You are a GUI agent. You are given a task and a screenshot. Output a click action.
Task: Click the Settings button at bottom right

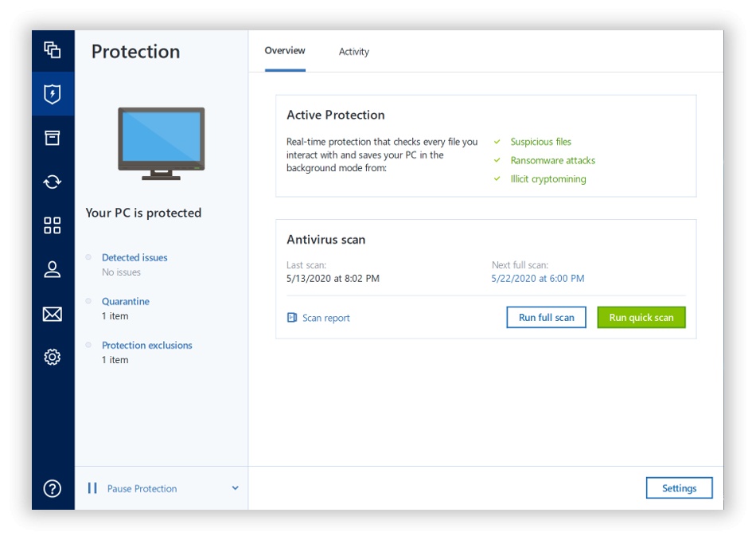click(x=679, y=488)
